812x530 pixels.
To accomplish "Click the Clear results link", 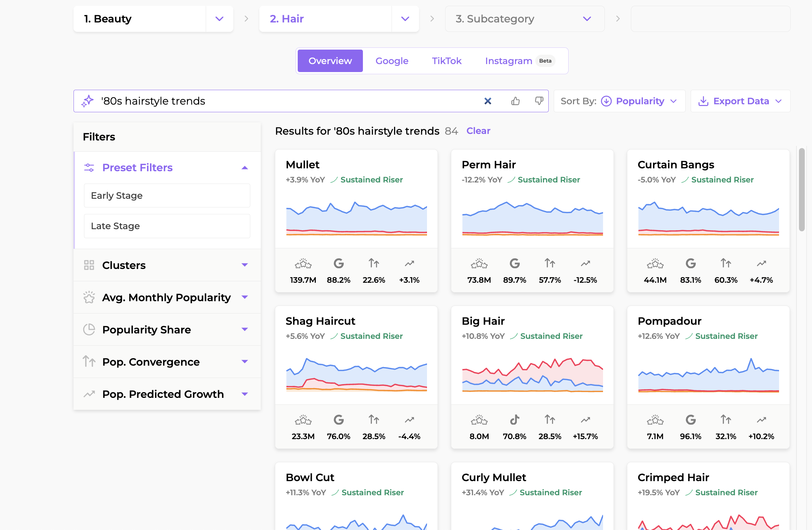I will tap(478, 131).
